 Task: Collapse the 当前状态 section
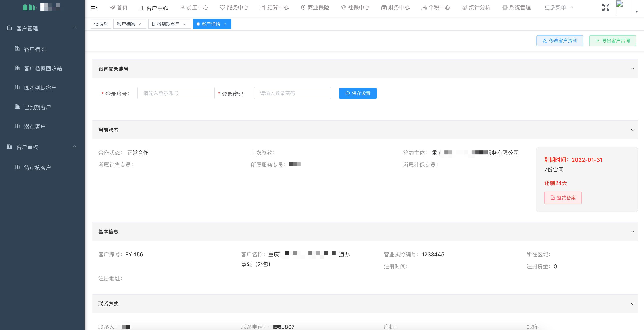point(633,130)
